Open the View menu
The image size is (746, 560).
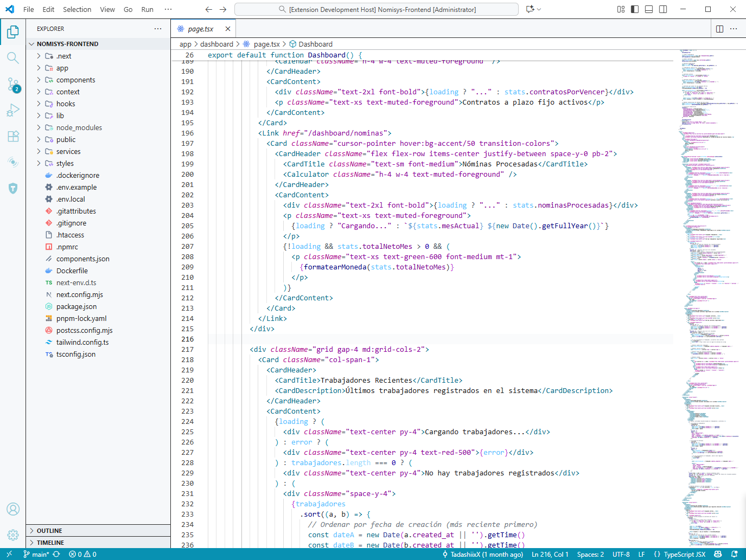click(x=107, y=9)
